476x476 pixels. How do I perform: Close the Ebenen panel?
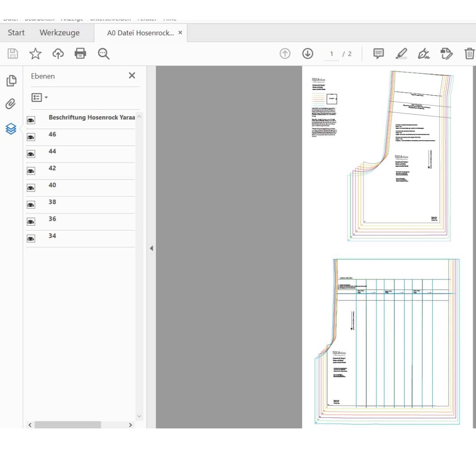[132, 75]
